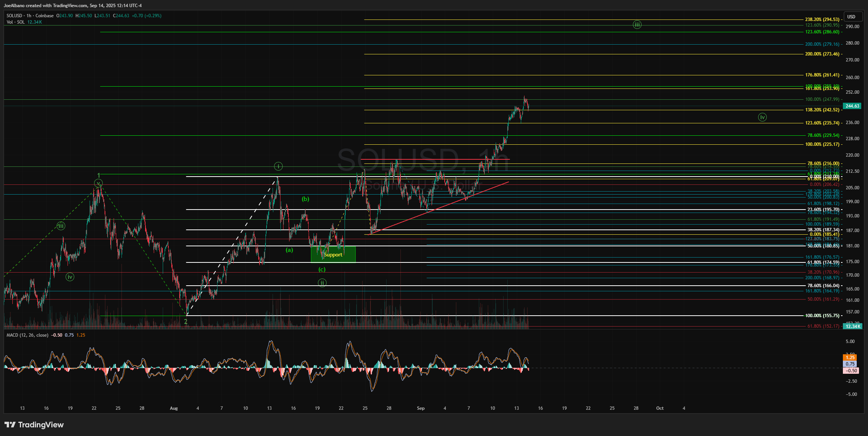This screenshot has width=868, height=436.
Task: Click the Oct label on time axis
Action: click(660, 408)
